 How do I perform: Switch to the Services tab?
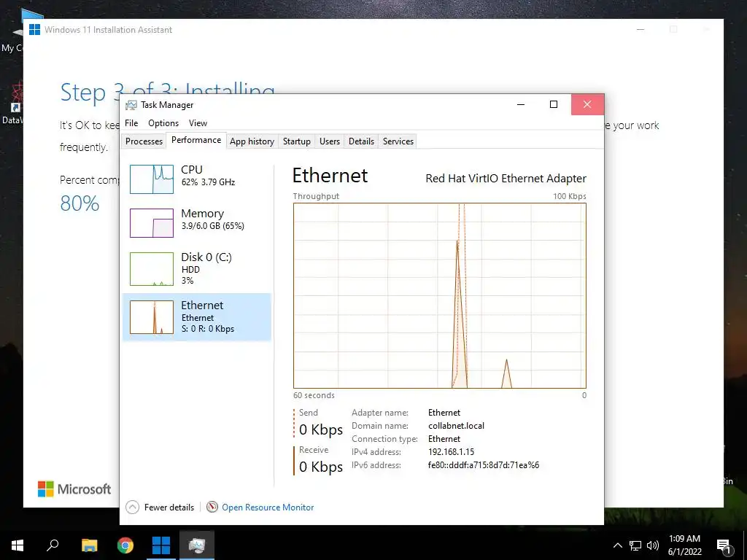398,141
